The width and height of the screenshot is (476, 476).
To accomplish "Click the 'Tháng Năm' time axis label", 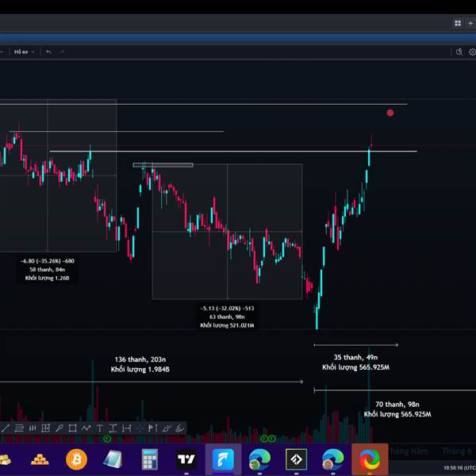I will coord(408,451).
